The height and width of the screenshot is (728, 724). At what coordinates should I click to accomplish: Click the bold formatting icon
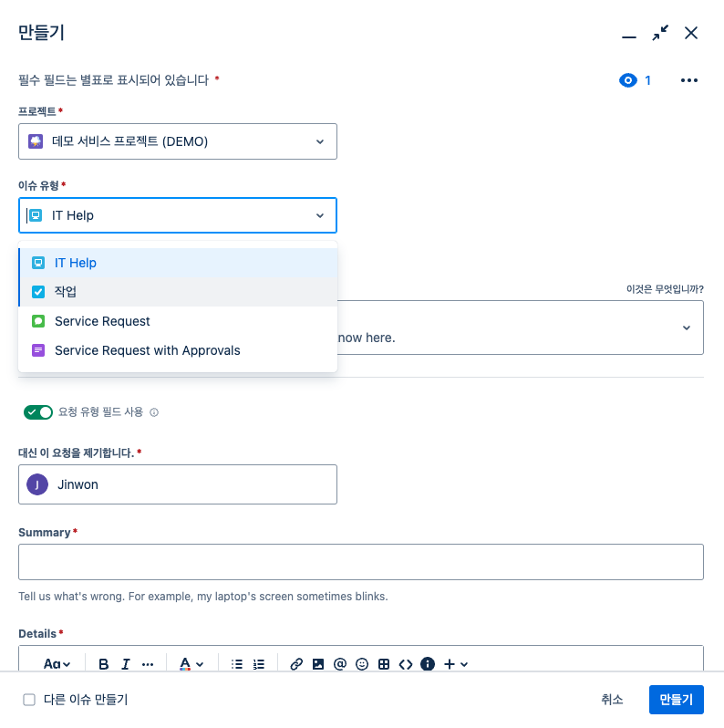[x=104, y=664]
